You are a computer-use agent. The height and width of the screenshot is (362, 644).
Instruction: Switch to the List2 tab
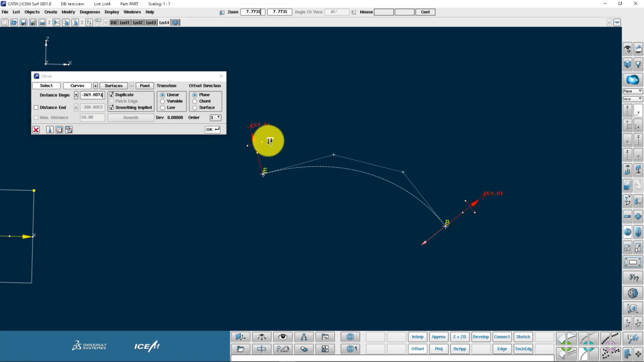pyautogui.click(x=138, y=23)
